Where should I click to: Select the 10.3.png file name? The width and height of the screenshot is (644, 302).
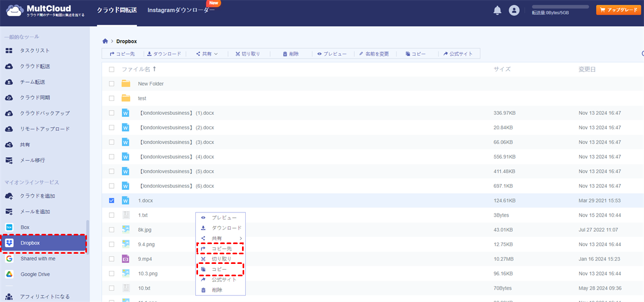[x=148, y=274]
